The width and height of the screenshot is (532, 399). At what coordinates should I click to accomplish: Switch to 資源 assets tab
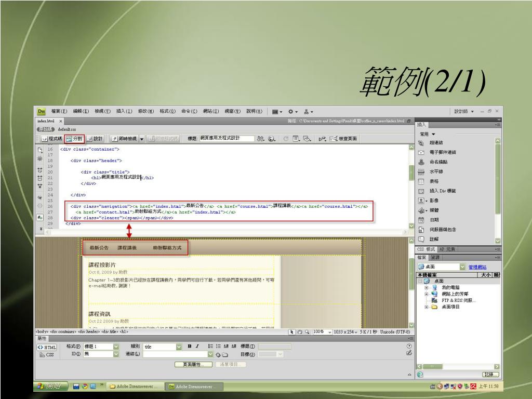435,258
